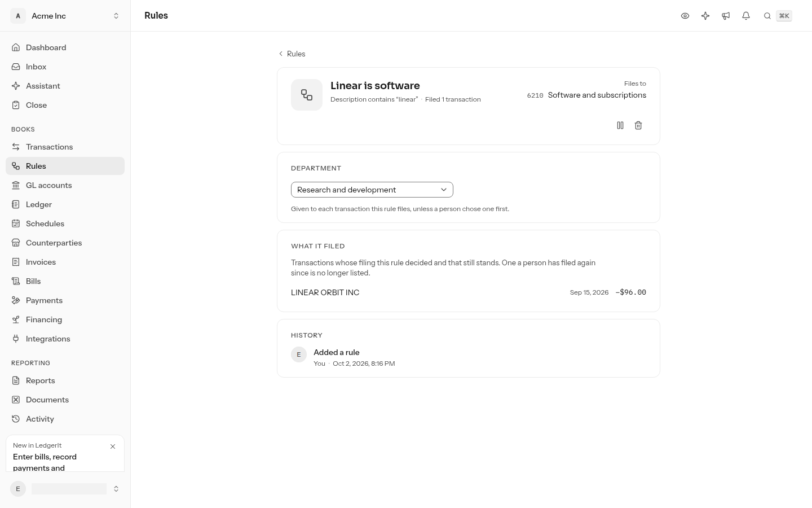Open the Financing page
The image size is (812, 508).
(x=65, y=319)
